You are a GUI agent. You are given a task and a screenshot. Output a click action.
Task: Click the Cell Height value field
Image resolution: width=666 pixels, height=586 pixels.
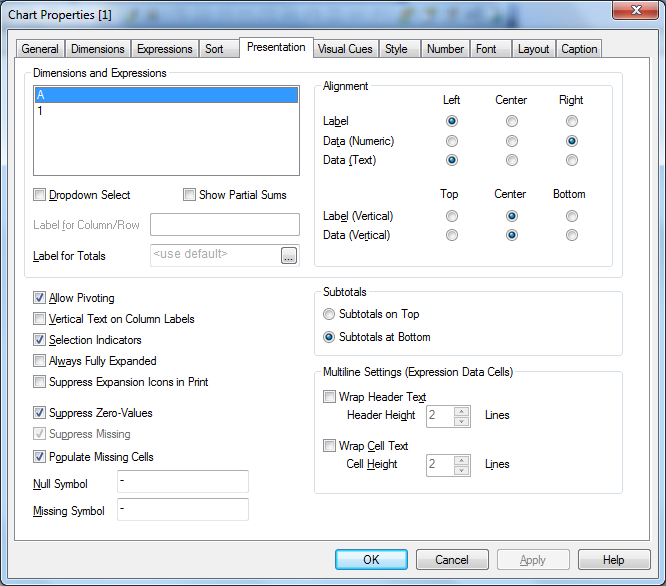[x=440, y=465]
